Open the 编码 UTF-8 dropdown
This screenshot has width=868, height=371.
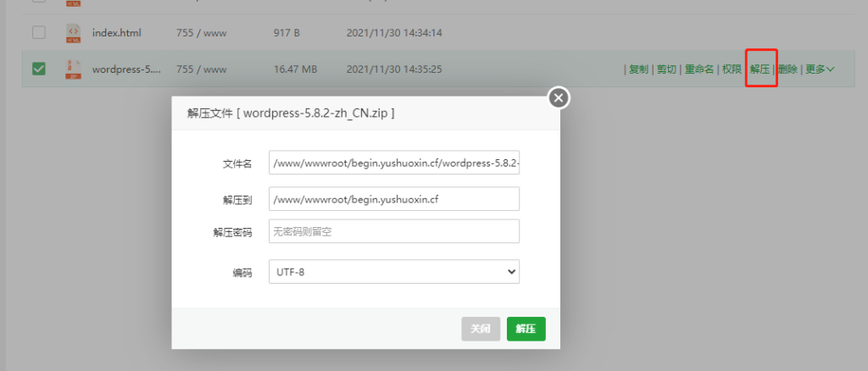pos(393,272)
